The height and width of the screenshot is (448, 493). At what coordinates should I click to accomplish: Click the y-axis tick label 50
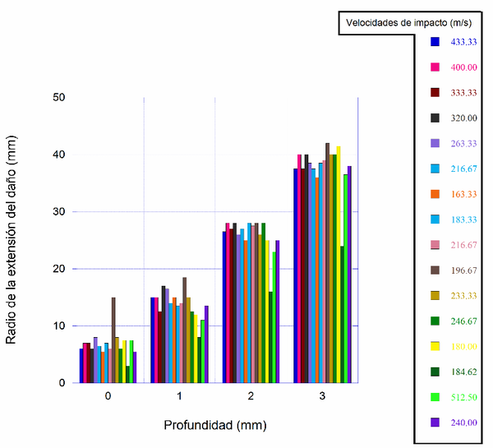click(x=59, y=97)
